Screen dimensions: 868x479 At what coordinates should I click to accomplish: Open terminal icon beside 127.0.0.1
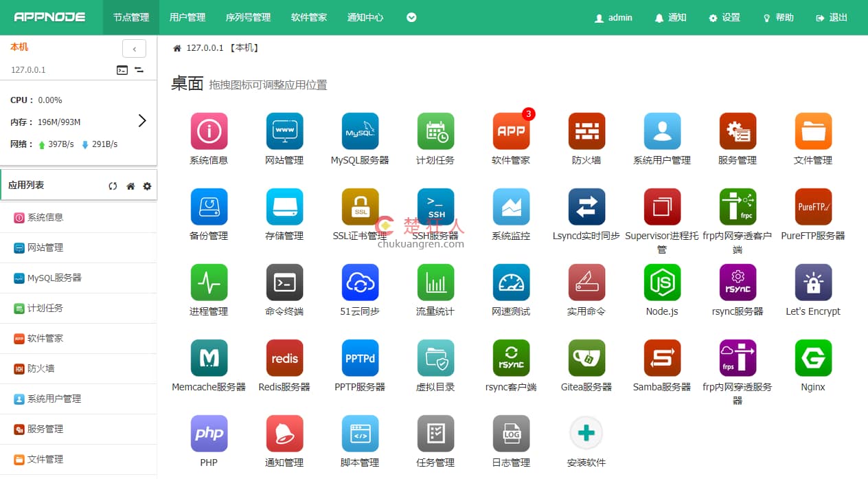click(122, 70)
